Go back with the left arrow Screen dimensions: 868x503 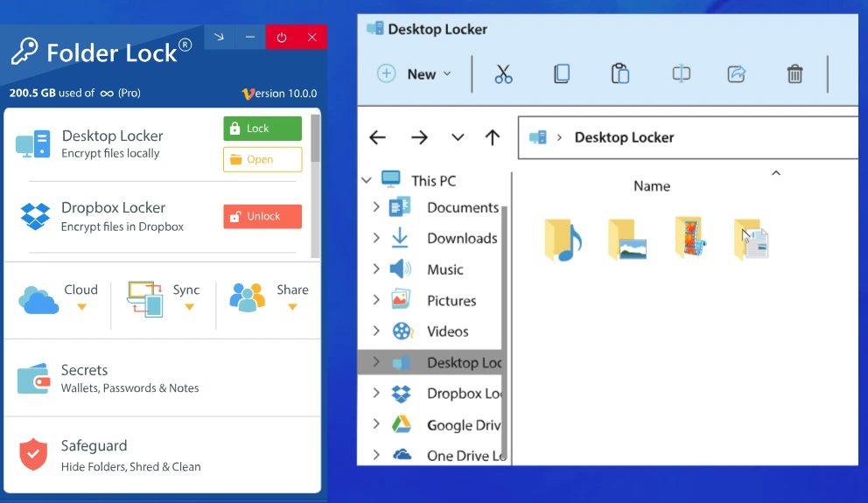coord(377,137)
